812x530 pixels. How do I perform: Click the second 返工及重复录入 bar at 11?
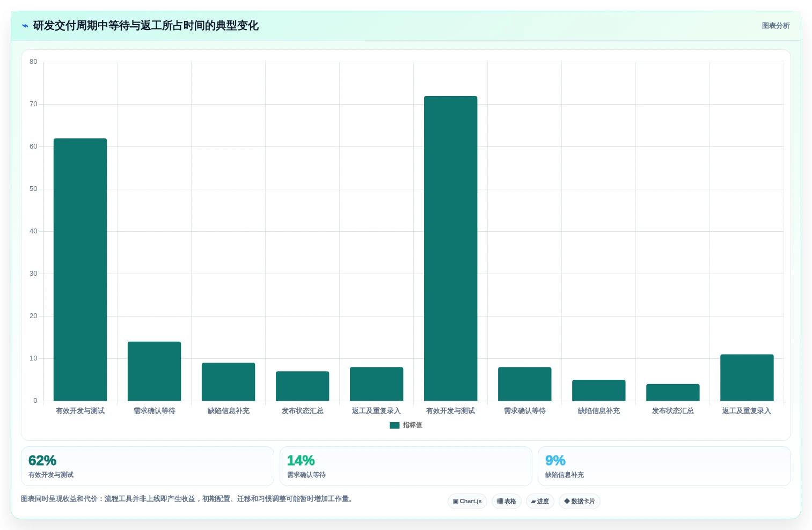747,378
